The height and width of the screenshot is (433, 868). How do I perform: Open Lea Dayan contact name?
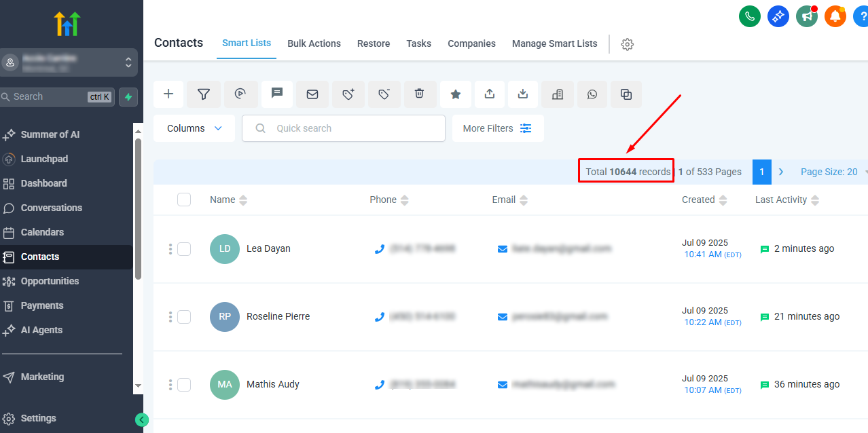268,248
